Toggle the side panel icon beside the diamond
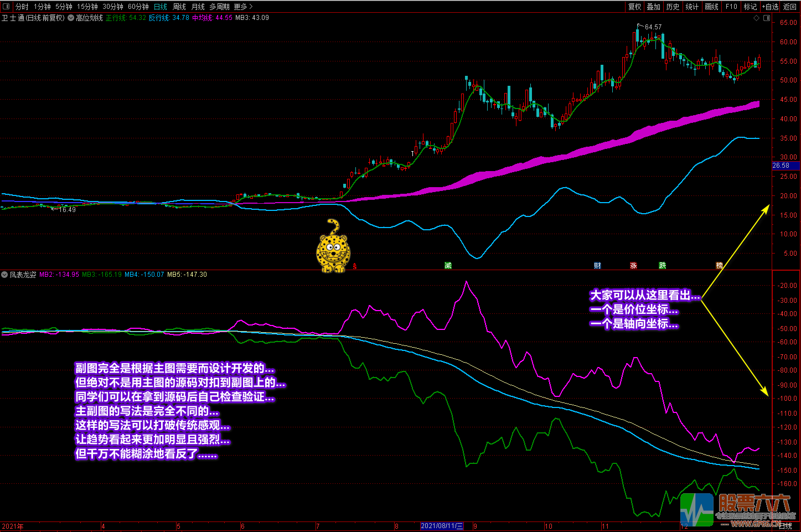Screen dimensions: 801x532 pyautogui.click(x=767, y=18)
